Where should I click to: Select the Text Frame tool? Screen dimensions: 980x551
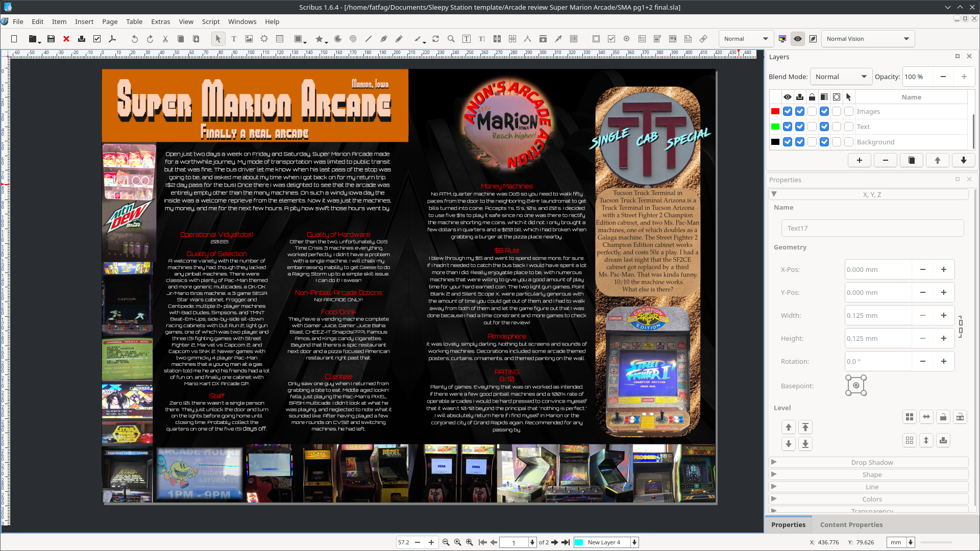[x=234, y=39]
